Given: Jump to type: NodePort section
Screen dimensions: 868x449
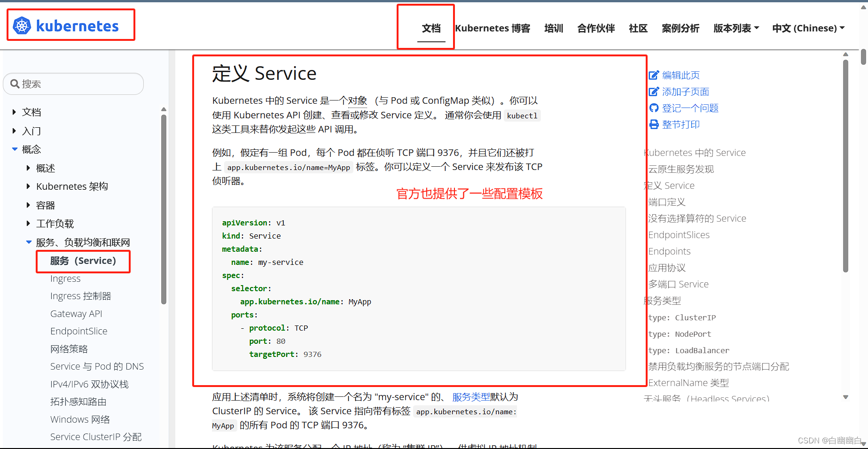Looking at the screenshot, I should [x=680, y=334].
